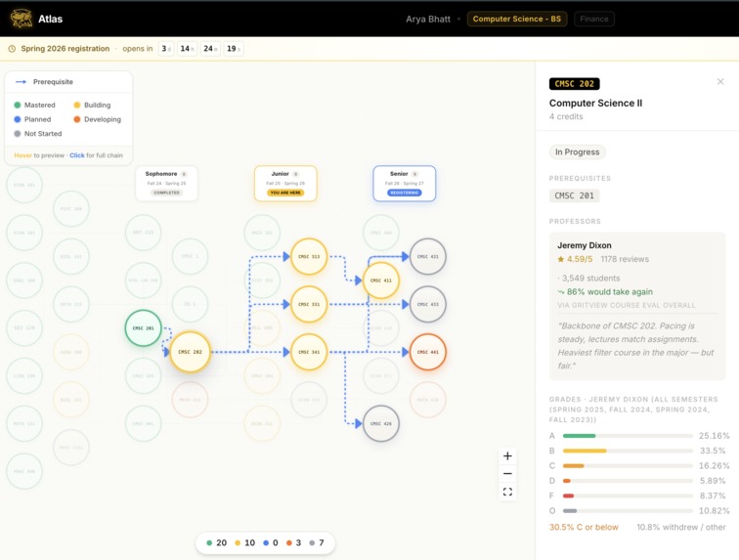Click '86% would take again' text
739x560 pixels.
click(x=609, y=292)
